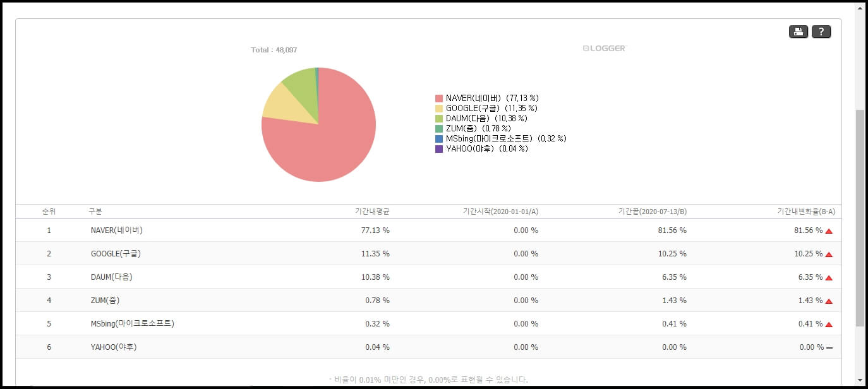Click the 기간끝(2020-07-13/B) column header
868x389 pixels.
click(x=653, y=212)
